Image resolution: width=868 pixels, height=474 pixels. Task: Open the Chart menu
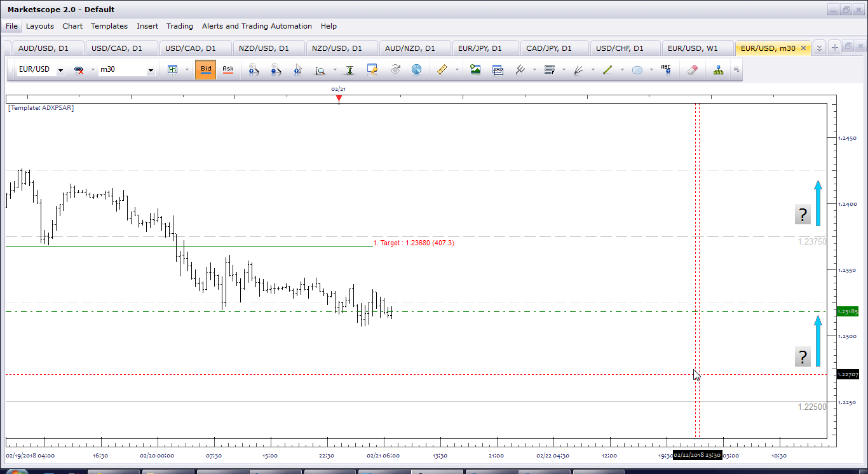coord(72,26)
